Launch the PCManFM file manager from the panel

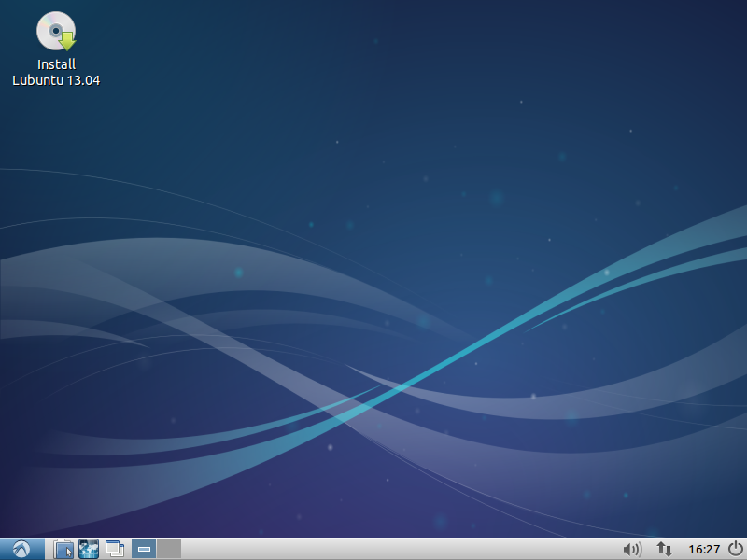63,550
